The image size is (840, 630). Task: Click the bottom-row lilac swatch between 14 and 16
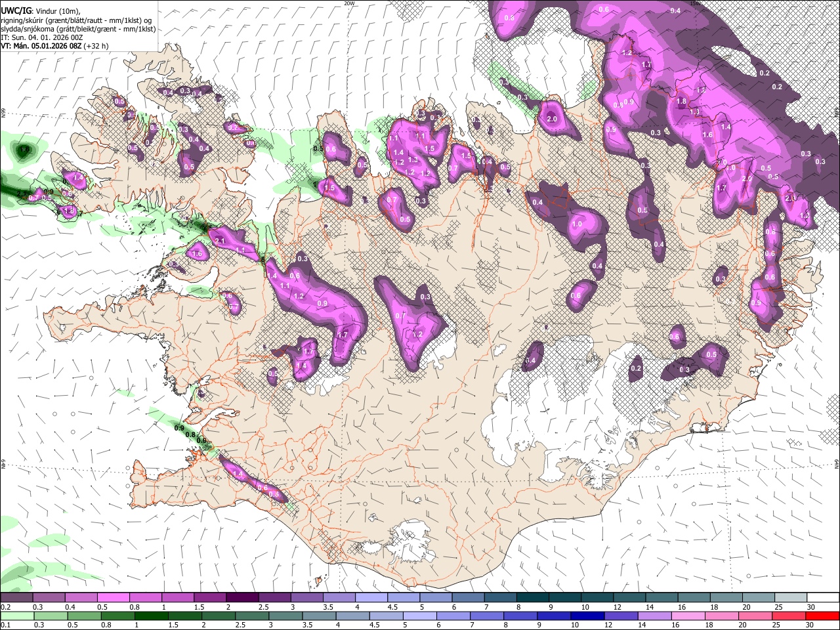point(655,616)
